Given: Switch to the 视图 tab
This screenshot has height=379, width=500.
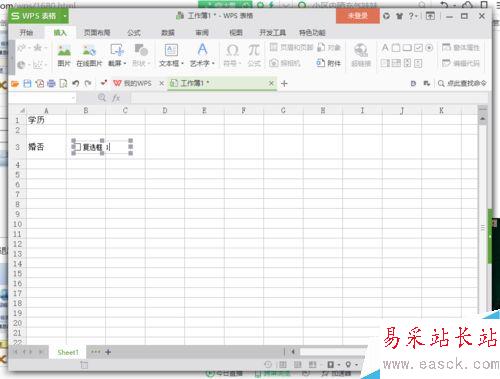Looking at the screenshot, I should pyautogui.click(x=236, y=32).
